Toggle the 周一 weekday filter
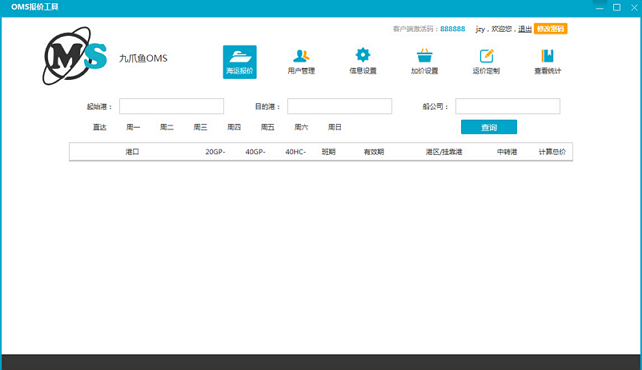This screenshot has width=642, height=370. (x=133, y=127)
